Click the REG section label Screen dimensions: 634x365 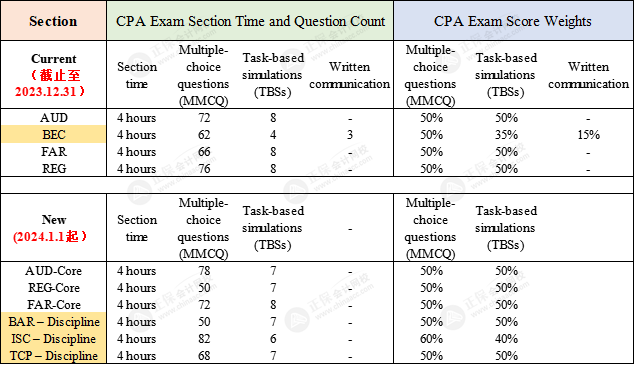point(53,168)
